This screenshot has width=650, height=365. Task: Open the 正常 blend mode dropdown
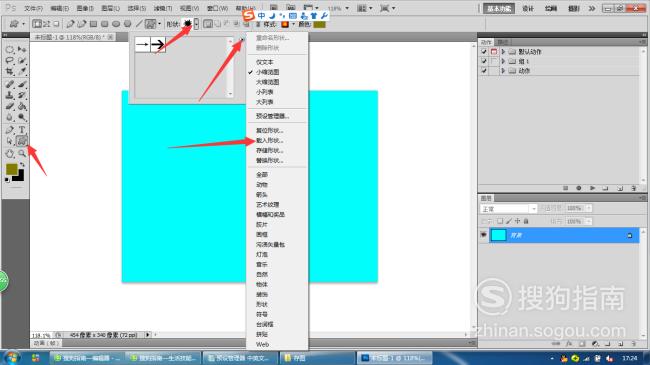(509, 209)
